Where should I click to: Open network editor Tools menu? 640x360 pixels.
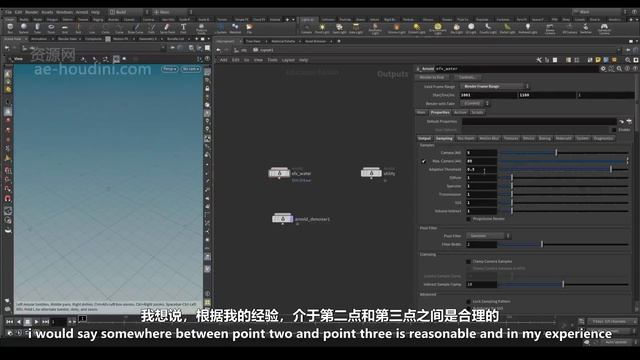(272, 60)
